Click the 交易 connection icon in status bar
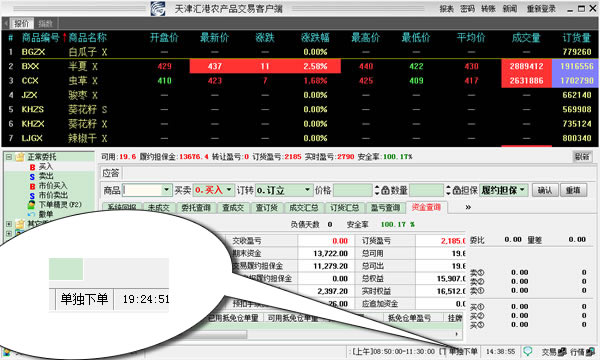The width and height of the screenshot is (600, 360). [x=562, y=351]
